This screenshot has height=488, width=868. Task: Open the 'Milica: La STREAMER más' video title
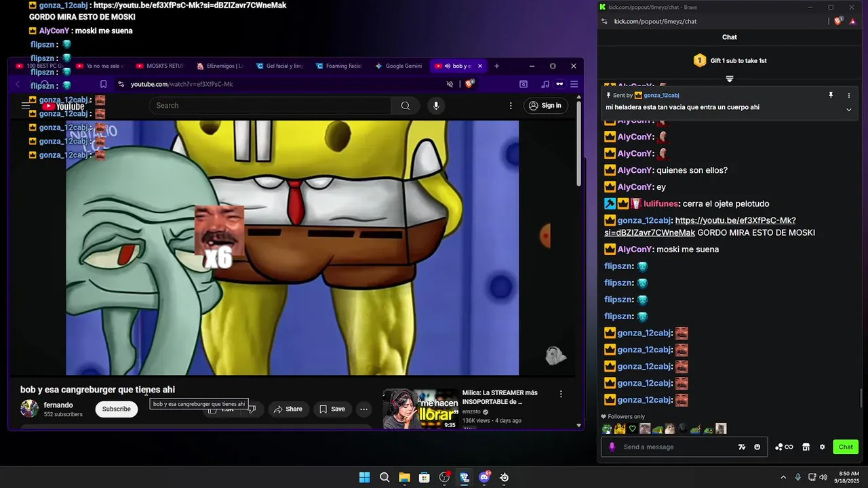point(500,397)
